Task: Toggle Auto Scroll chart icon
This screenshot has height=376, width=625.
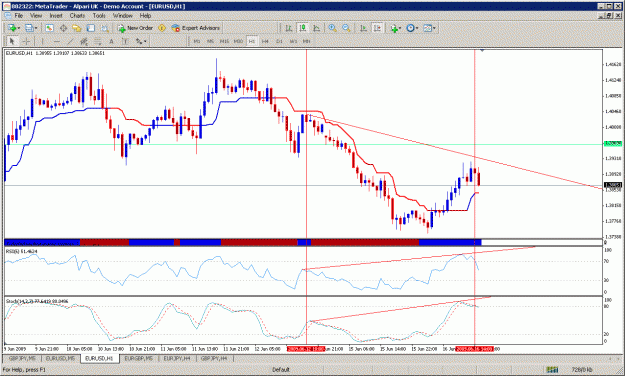Action: tap(363, 28)
